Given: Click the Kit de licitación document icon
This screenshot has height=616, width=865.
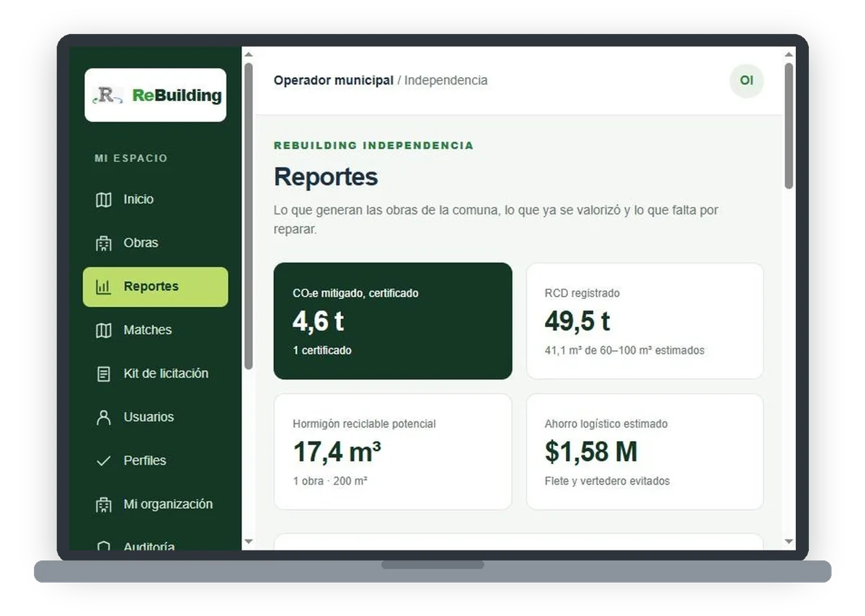Looking at the screenshot, I should coord(104,374).
